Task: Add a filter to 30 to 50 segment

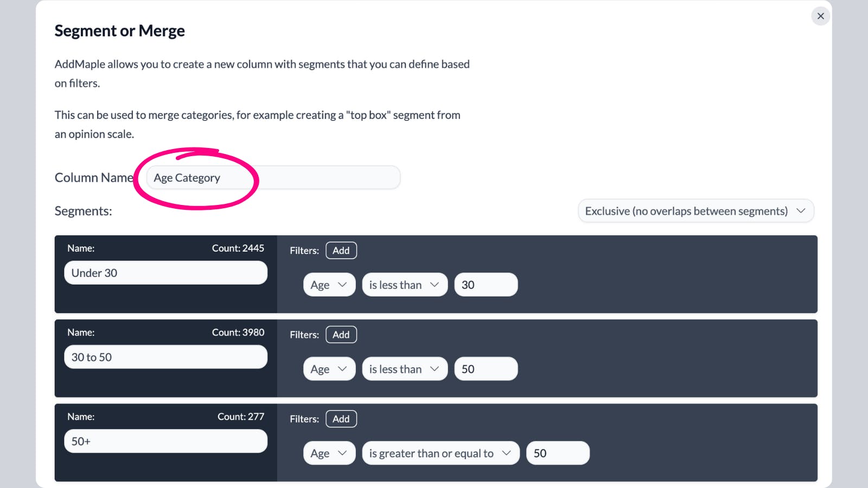Action: tap(341, 335)
